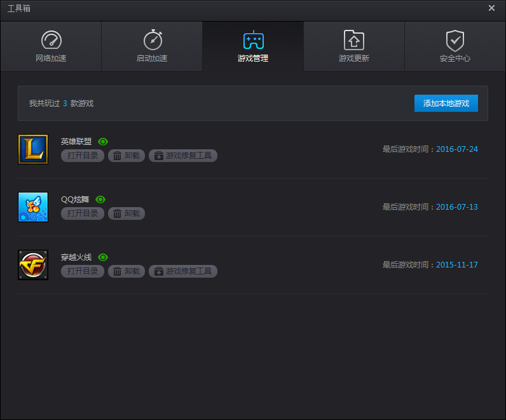Uninstall 英雄联盟 with 卸载 button
Image resolution: width=506 pixels, height=420 pixels.
(x=126, y=156)
